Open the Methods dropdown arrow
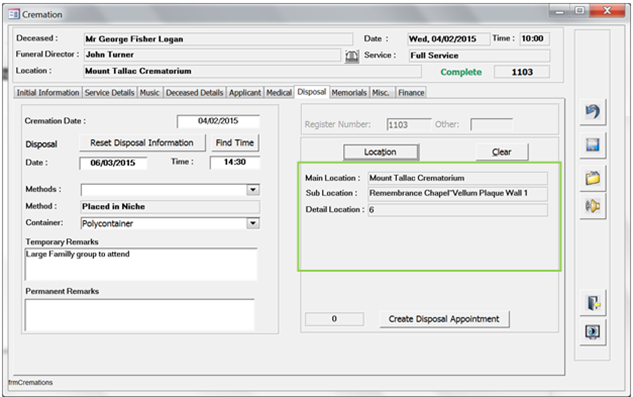633x397 pixels. point(253,189)
